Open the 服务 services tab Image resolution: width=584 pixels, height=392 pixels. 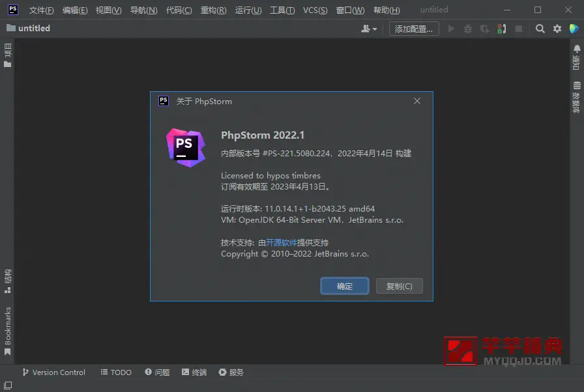(x=231, y=372)
